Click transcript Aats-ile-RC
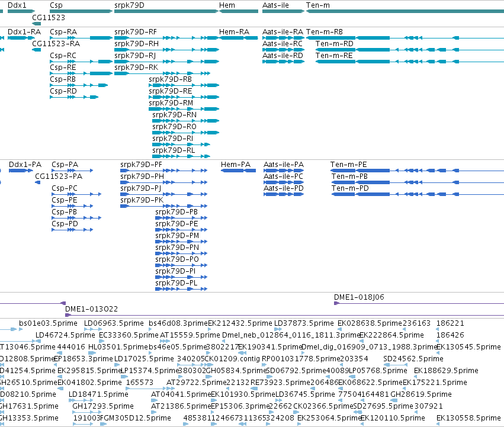The width and height of the screenshot is (504, 427). tap(283, 44)
